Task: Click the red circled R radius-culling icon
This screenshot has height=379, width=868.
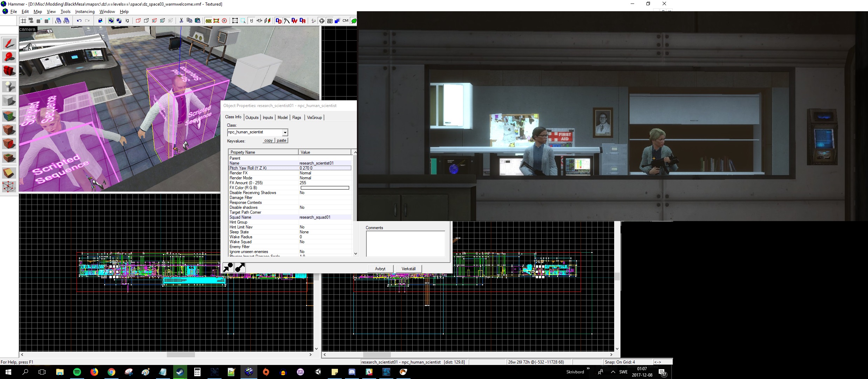Action: [224, 21]
